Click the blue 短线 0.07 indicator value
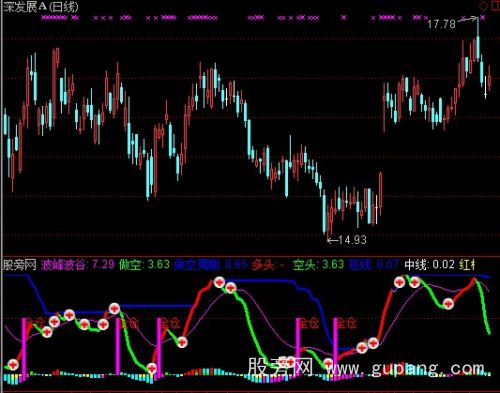Image resolution: width=500 pixels, height=393 pixels. pyautogui.click(x=373, y=265)
